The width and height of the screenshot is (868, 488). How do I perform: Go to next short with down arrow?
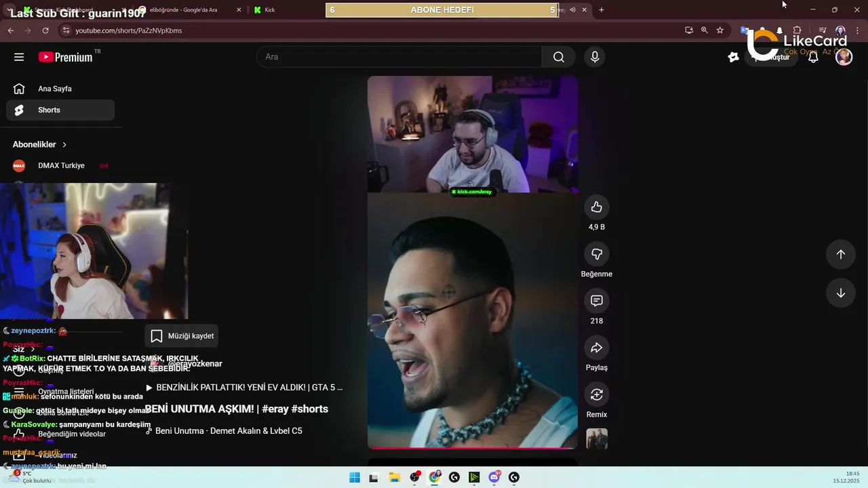840,293
